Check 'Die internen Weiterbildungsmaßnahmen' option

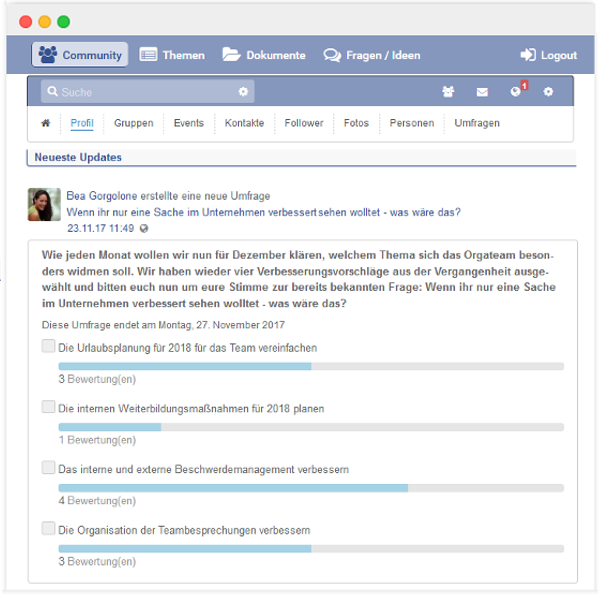click(x=49, y=408)
